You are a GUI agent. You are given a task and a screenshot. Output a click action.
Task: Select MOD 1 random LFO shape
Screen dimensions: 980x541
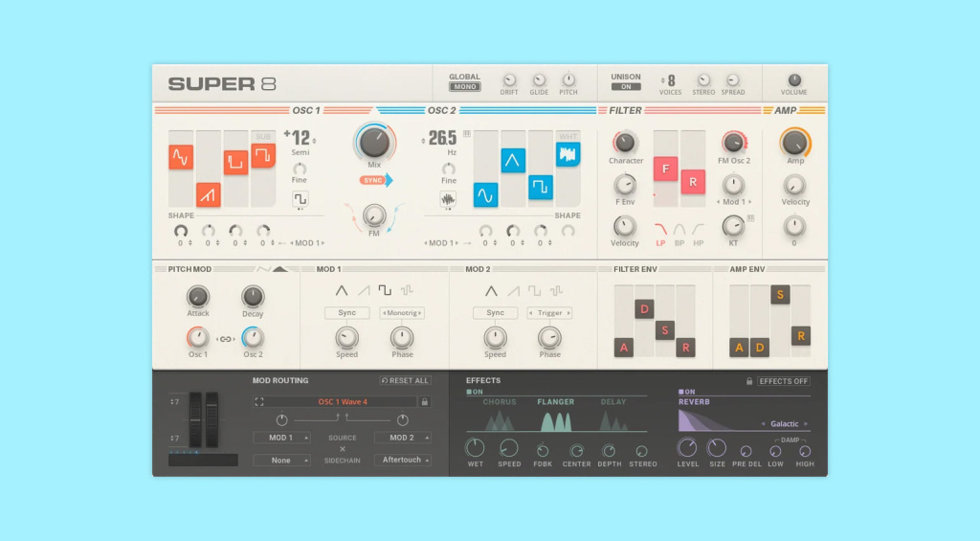407,290
